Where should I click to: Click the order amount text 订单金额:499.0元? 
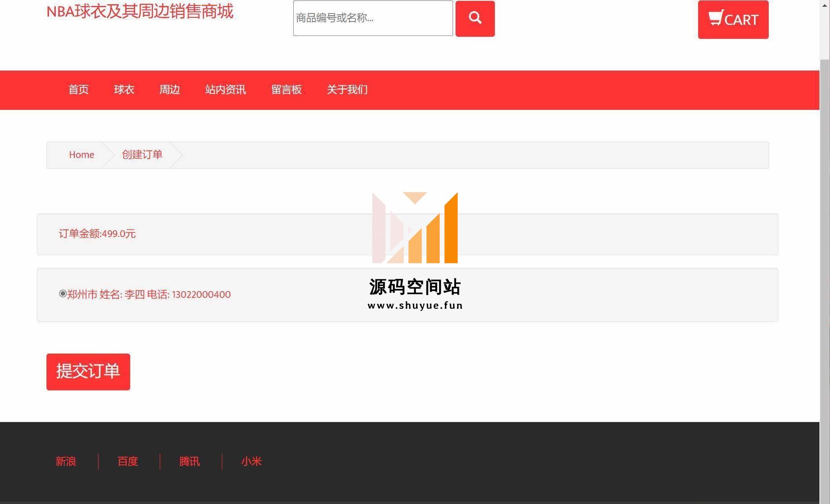pos(97,234)
